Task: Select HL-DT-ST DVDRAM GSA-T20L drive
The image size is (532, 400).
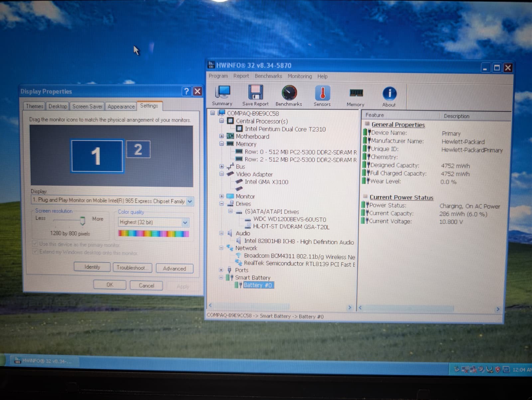Action: pyautogui.click(x=291, y=227)
